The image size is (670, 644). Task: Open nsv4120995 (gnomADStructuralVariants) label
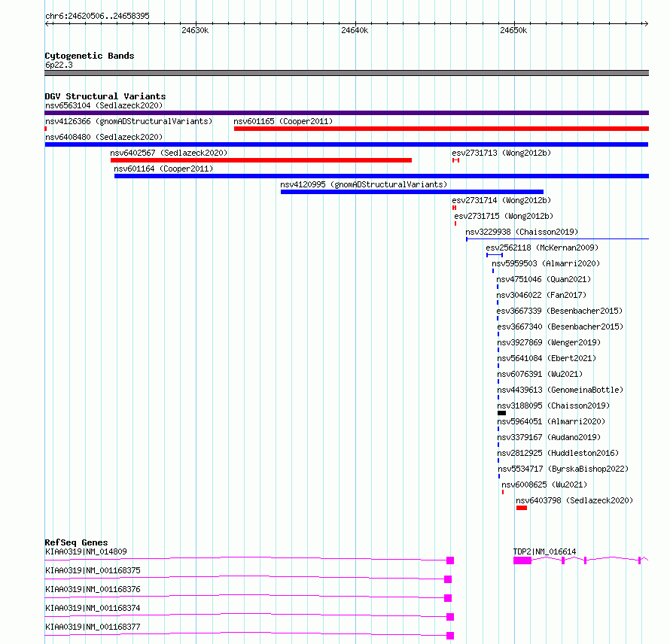[x=364, y=184]
